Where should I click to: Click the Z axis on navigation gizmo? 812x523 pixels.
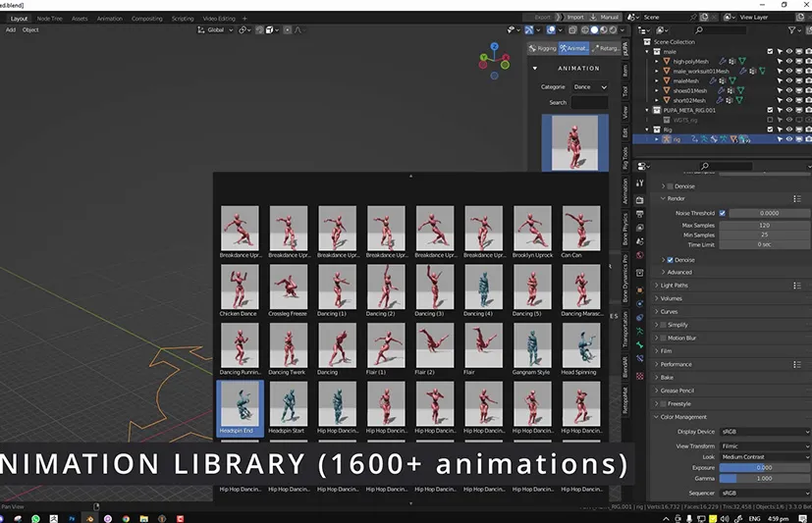495,46
